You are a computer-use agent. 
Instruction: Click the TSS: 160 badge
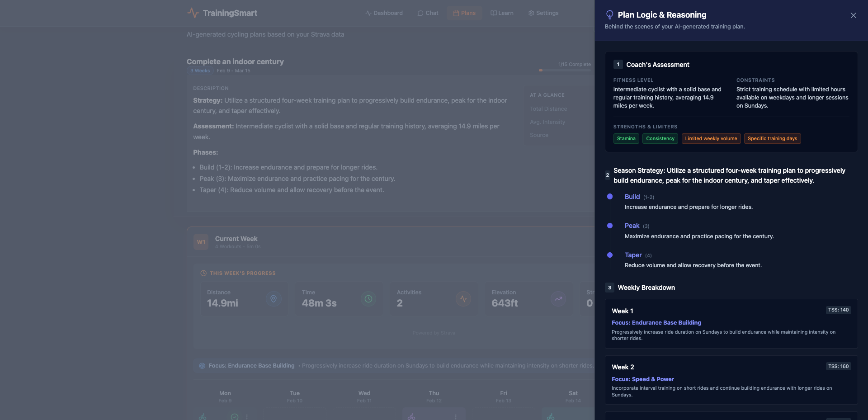(x=839, y=366)
